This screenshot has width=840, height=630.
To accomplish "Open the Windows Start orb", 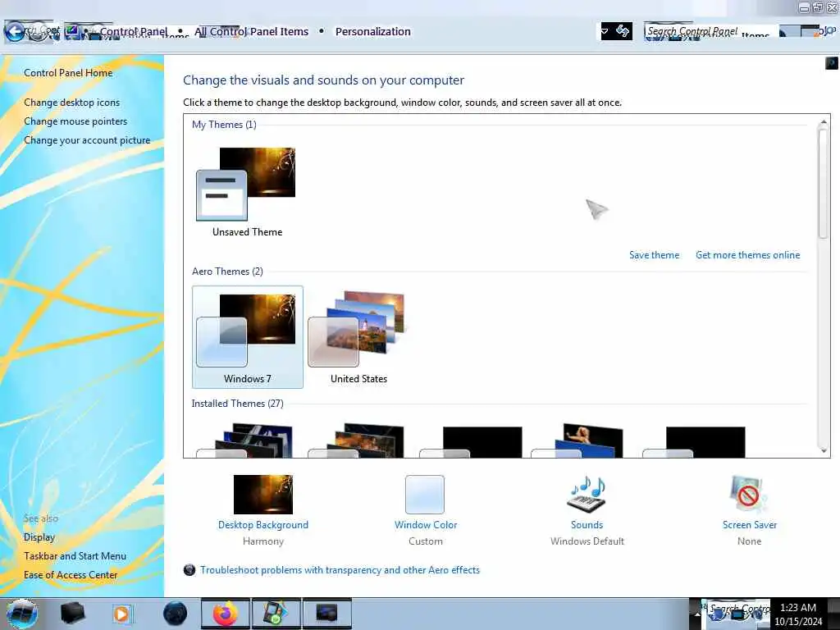I will [21, 614].
